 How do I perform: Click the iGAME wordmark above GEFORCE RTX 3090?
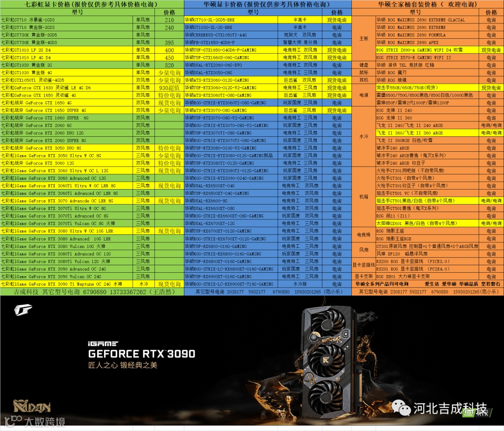click(103, 344)
